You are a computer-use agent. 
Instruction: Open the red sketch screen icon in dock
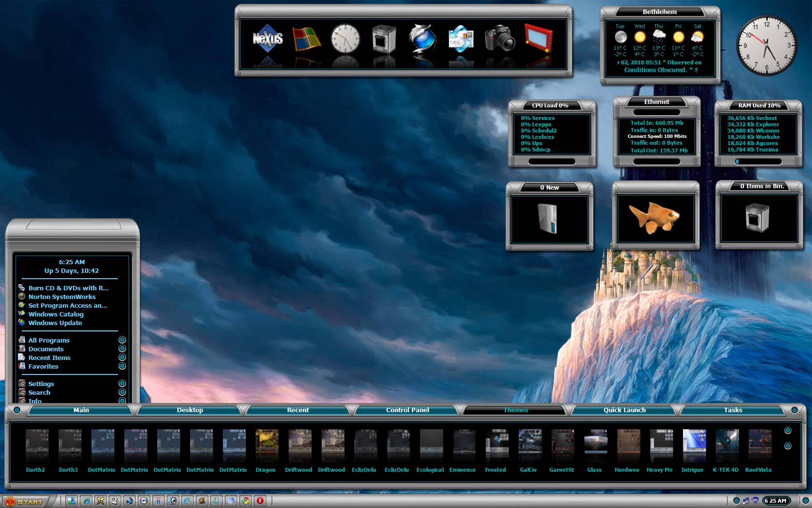[539, 38]
